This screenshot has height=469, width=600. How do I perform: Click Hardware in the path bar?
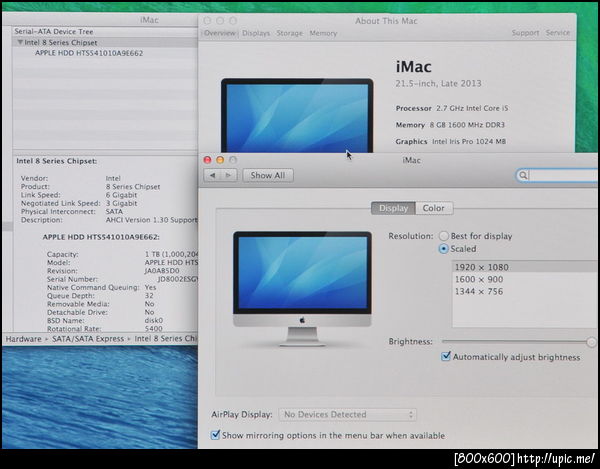click(x=23, y=339)
